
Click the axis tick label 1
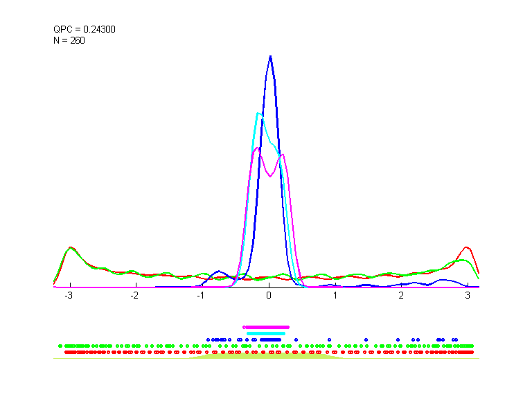335,295
